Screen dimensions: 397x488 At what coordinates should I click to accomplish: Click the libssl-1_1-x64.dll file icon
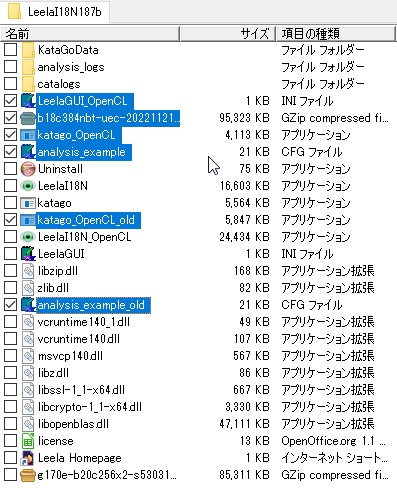point(28,390)
